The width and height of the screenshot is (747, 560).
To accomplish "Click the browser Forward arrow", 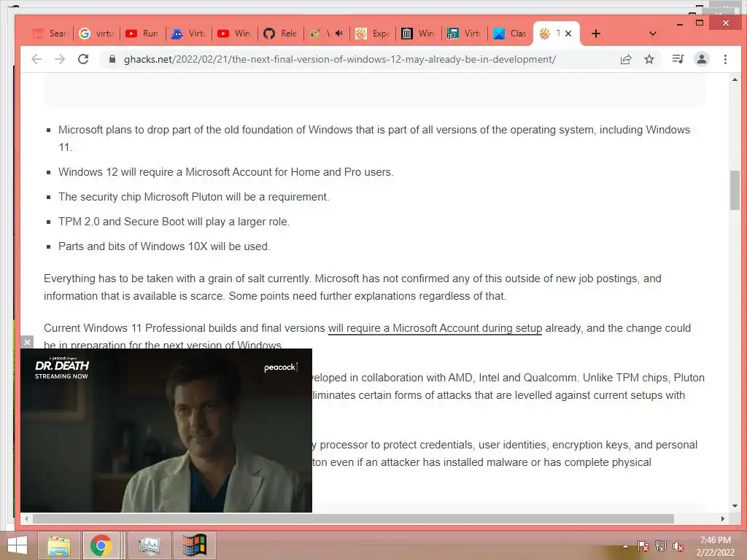I will pos(60,59).
